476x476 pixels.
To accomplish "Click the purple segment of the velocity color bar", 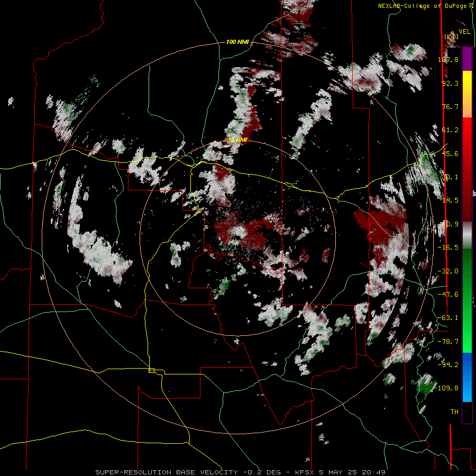I will coord(467,59).
